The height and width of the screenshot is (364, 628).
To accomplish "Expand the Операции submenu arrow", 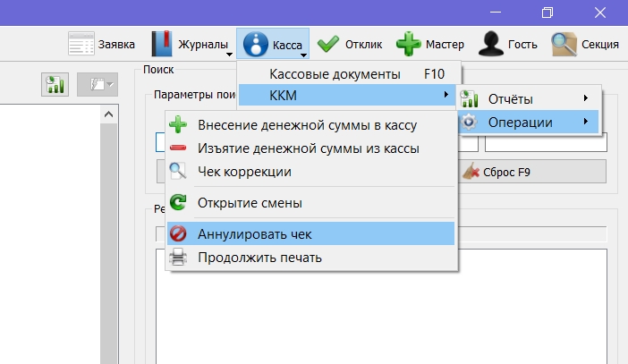I will pos(586,122).
